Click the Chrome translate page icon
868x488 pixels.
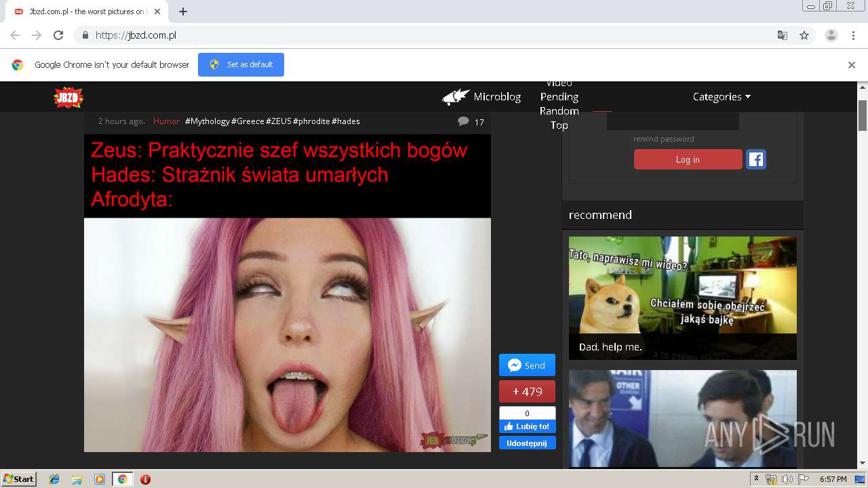[x=782, y=35]
